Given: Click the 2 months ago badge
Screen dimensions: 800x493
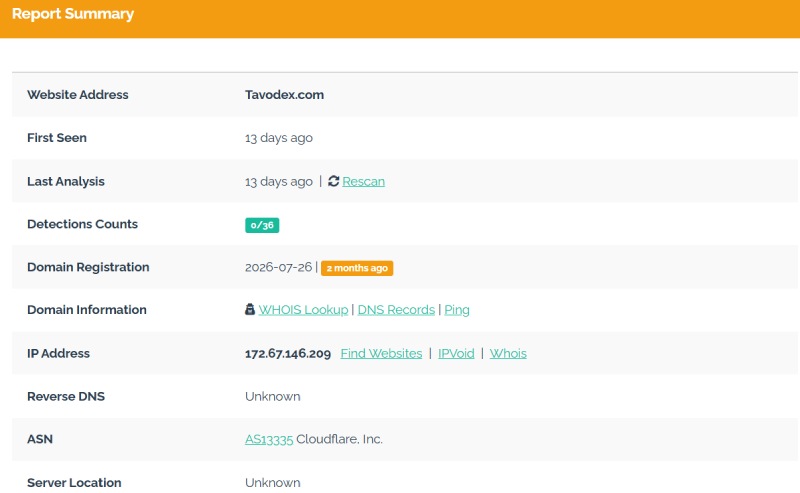Looking at the screenshot, I should pyautogui.click(x=357, y=268).
